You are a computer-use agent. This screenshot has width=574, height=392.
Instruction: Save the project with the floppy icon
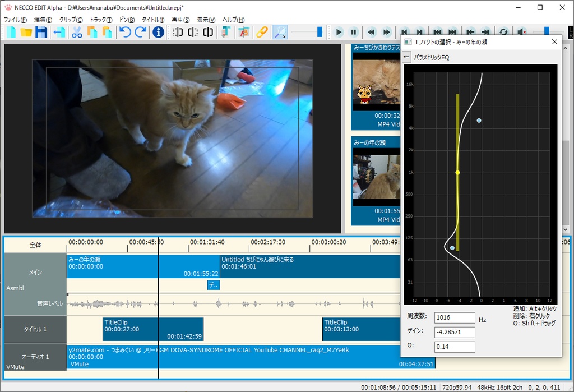41,32
